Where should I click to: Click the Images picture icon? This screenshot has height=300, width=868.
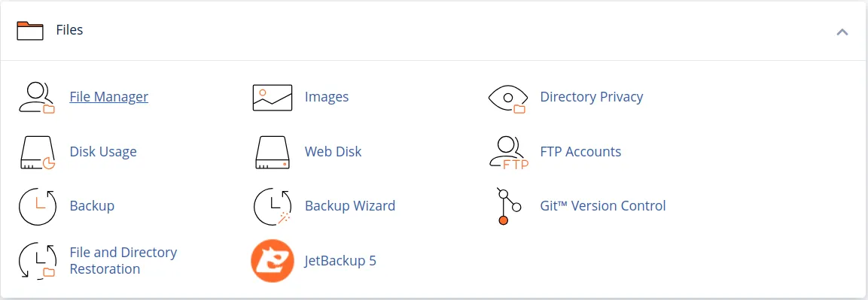click(x=273, y=98)
